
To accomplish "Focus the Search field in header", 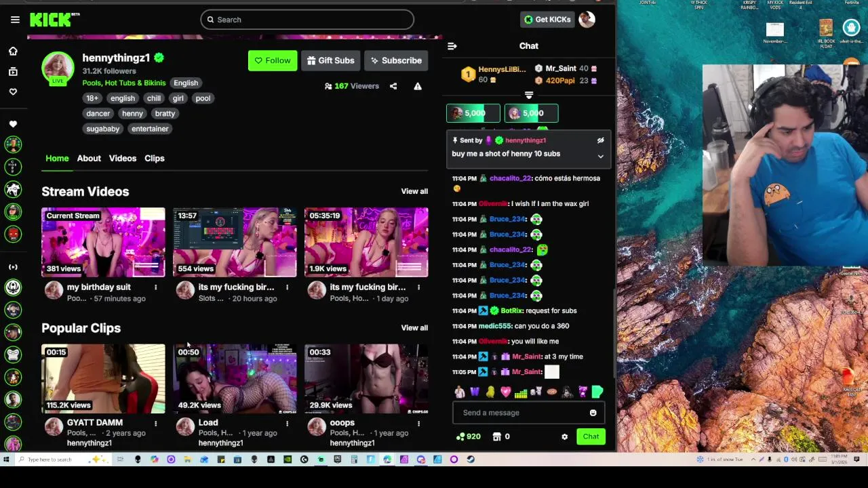I will [307, 20].
